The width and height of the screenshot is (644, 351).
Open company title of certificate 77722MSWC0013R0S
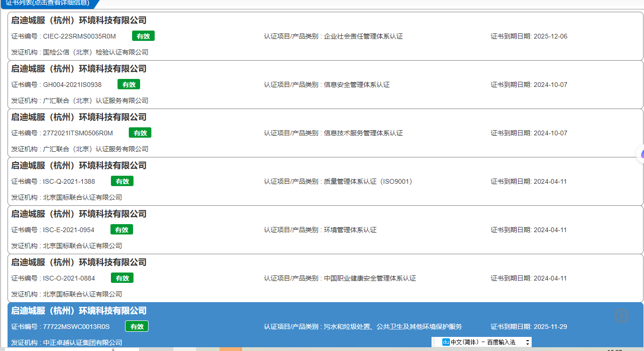coord(79,311)
